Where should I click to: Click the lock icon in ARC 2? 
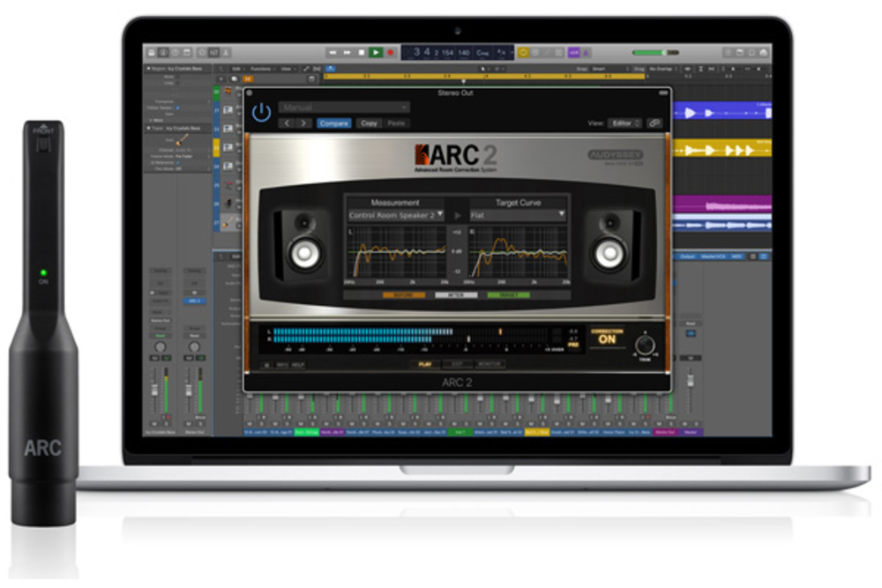coord(267,365)
